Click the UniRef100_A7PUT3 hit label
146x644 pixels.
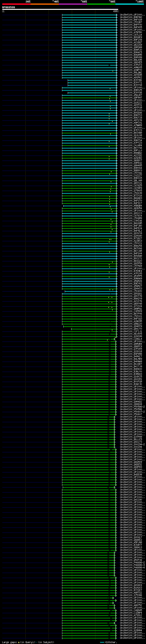(x=131, y=65)
